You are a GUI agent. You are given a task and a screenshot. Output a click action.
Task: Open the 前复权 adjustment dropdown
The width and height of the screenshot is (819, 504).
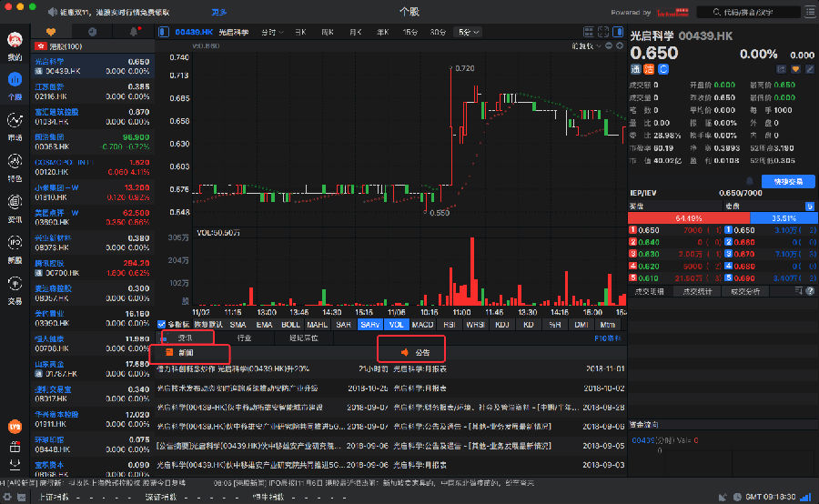tap(586, 46)
